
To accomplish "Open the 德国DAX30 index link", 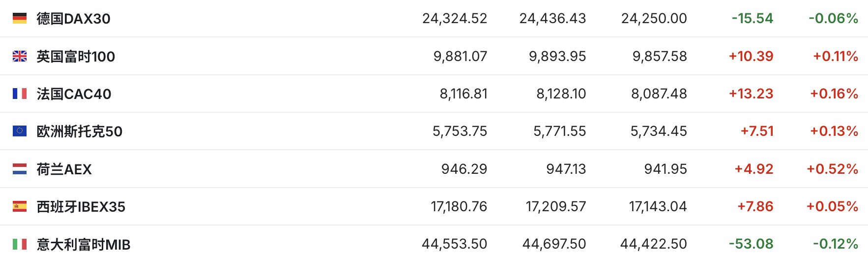I will tap(74, 19).
